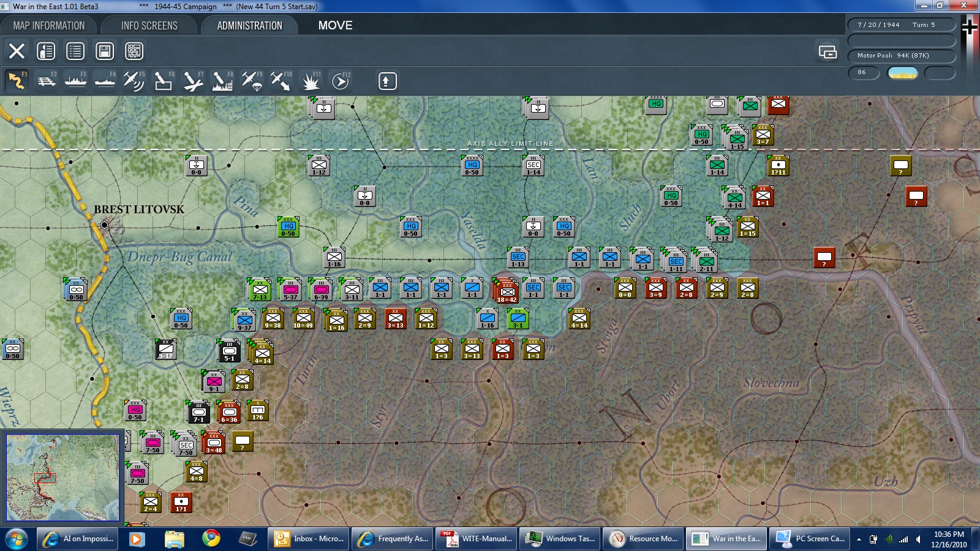The image size is (980, 551).
Task: Select the 1-14 SEC unit counter
Action: (533, 165)
